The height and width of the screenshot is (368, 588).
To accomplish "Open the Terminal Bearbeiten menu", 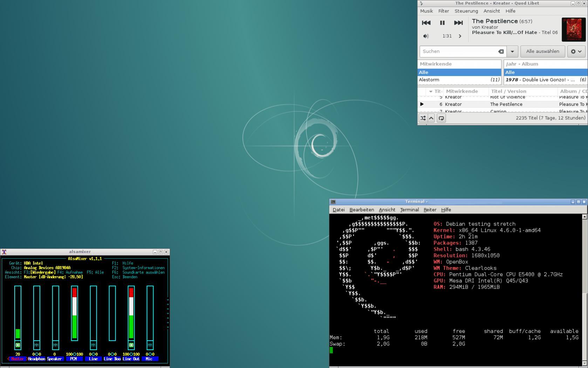I will (362, 210).
